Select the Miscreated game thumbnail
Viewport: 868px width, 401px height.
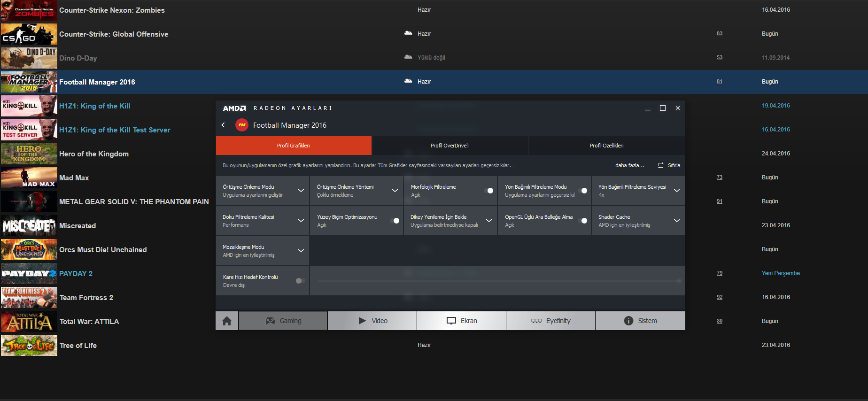pyautogui.click(x=29, y=226)
